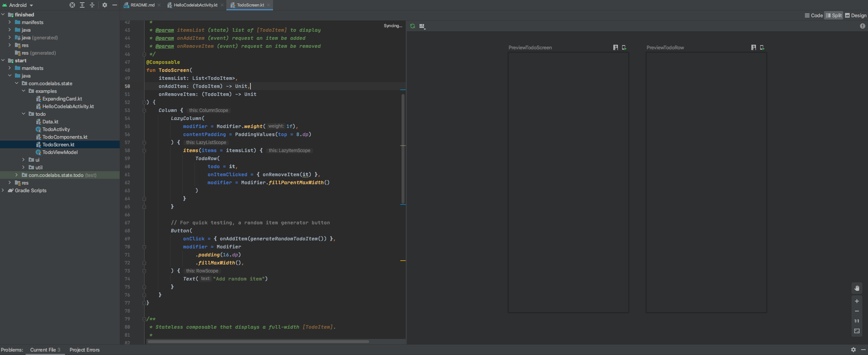Zoom in the Compose preview
Screen dimensions: 868x355
pos(857,301)
